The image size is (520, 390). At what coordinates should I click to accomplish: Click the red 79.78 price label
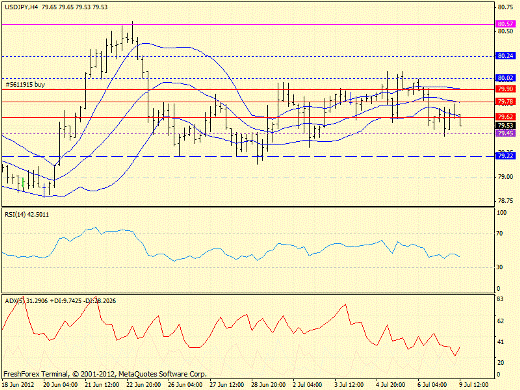[x=505, y=102]
